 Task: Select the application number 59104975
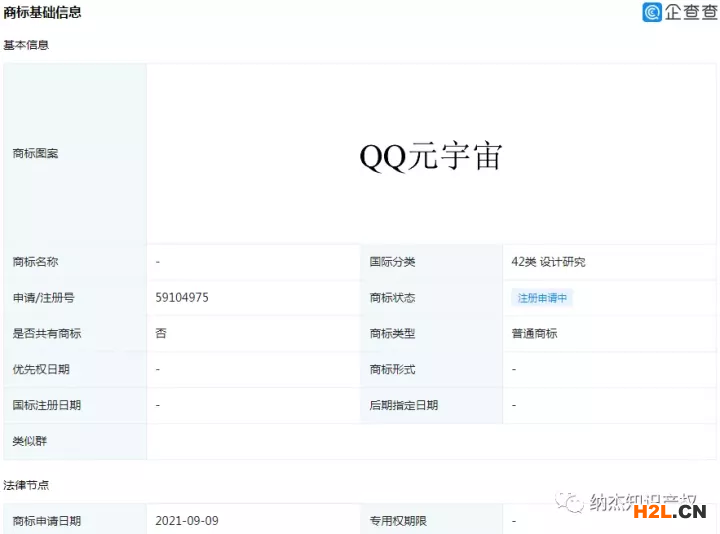182,298
